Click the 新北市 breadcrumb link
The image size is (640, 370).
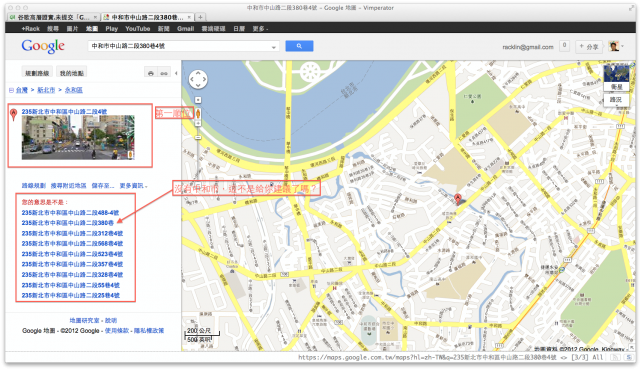(46, 90)
